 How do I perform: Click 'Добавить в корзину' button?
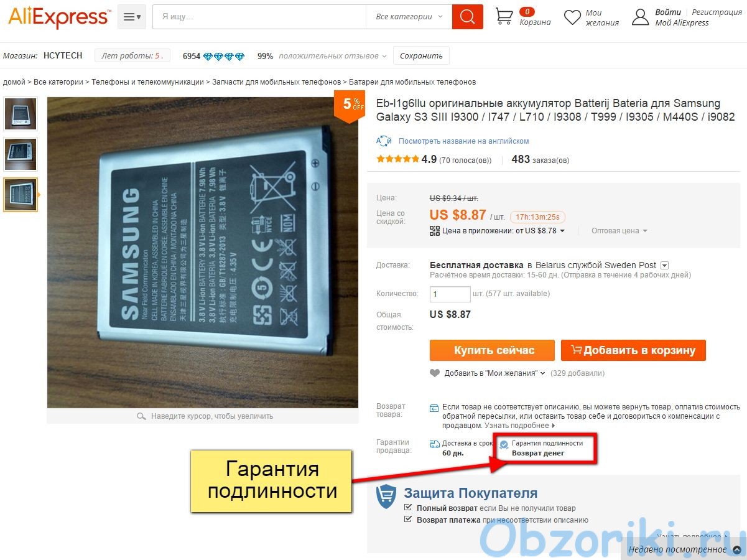click(633, 350)
